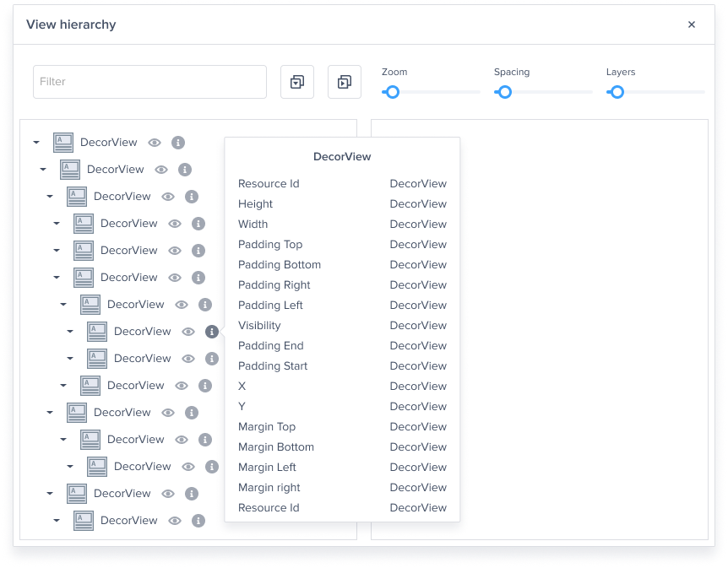Click the Zoom slider handle
This screenshot has width=728, height=568.
[393, 92]
